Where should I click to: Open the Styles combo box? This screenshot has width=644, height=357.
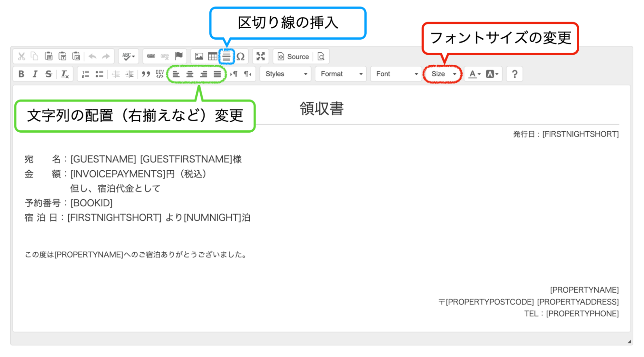(x=285, y=74)
